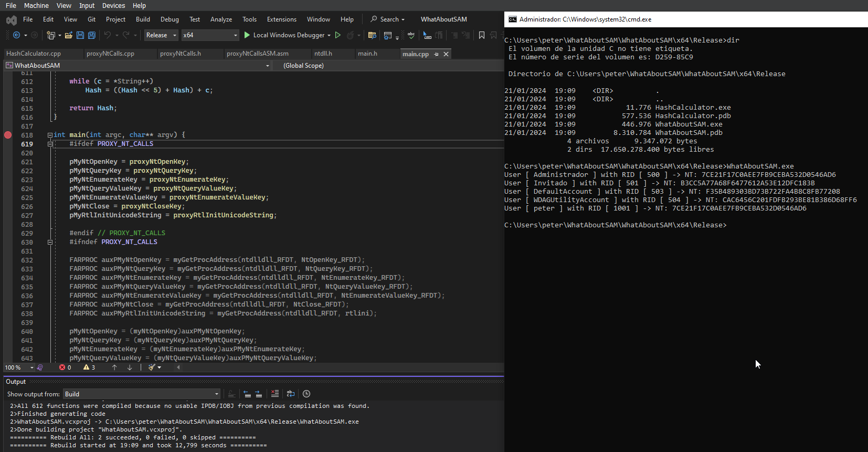Save the current file with Save icon
This screenshot has width=868, height=452.
point(80,35)
